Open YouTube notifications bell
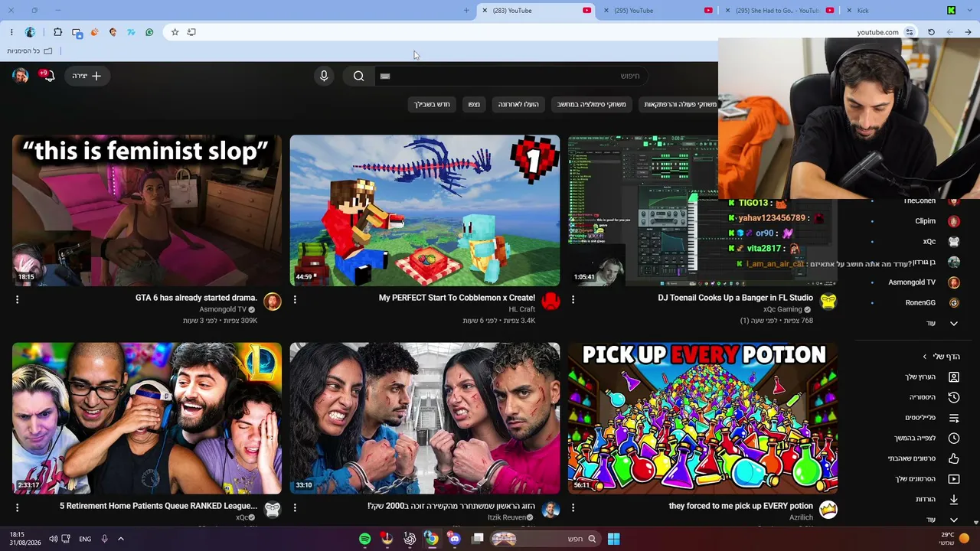Viewport: 980px width, 551px height. point(49,76)
